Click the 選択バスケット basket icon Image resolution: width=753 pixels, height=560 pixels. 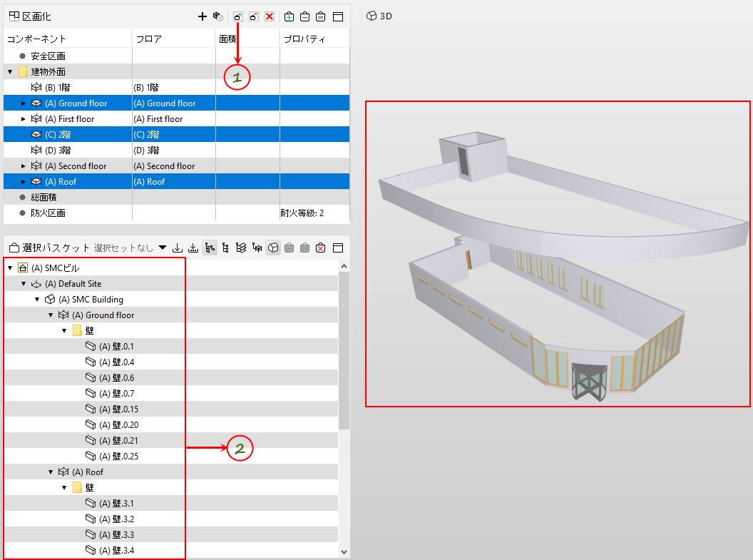[14, 248]
